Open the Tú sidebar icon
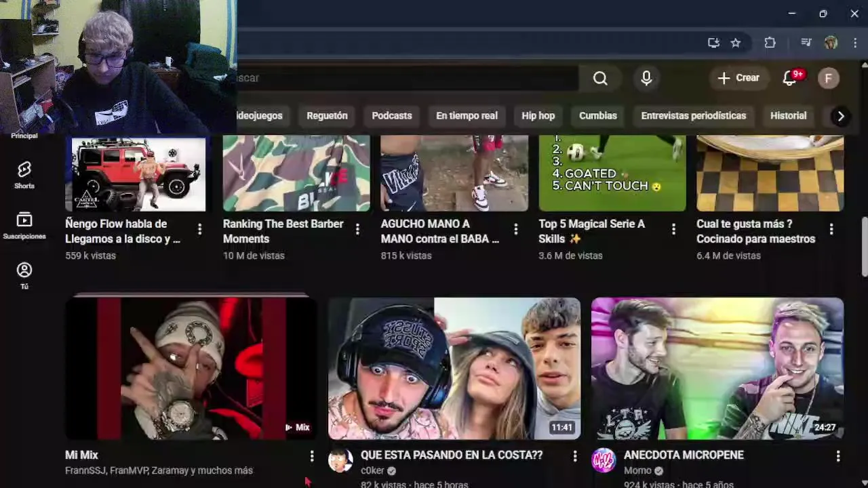 coord(24,276)
